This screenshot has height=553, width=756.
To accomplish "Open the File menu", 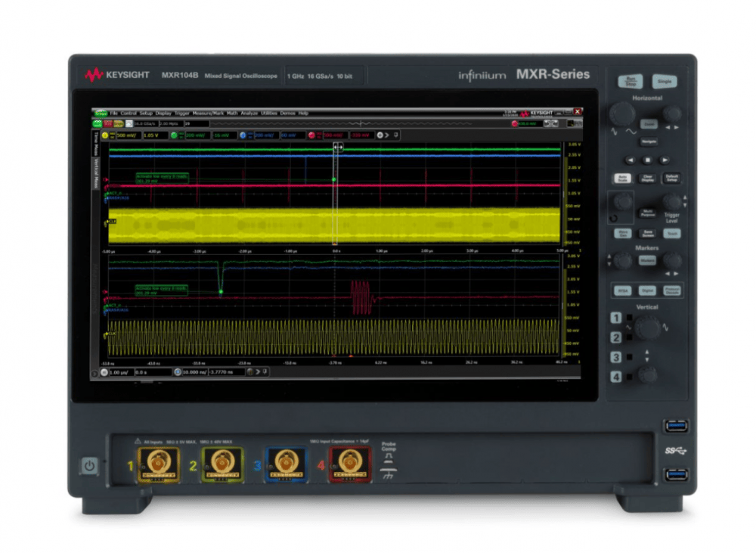I will (114, 113).
